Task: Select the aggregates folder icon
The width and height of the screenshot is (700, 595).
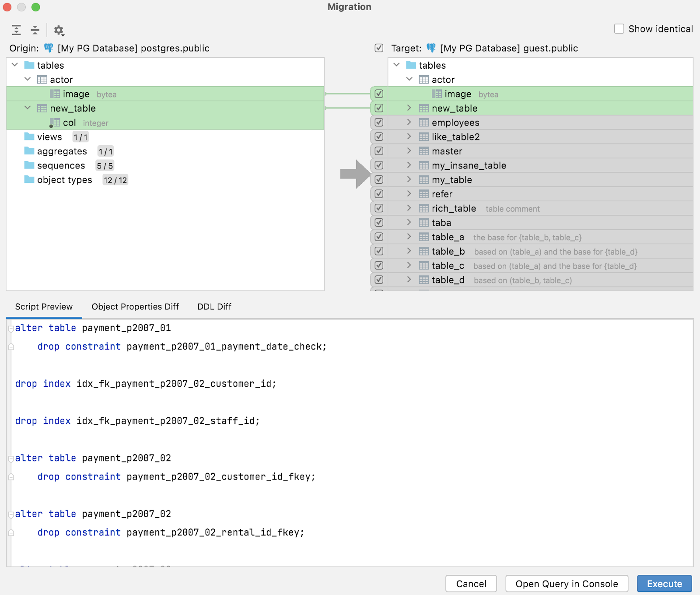Action: [x=29, y=151]
